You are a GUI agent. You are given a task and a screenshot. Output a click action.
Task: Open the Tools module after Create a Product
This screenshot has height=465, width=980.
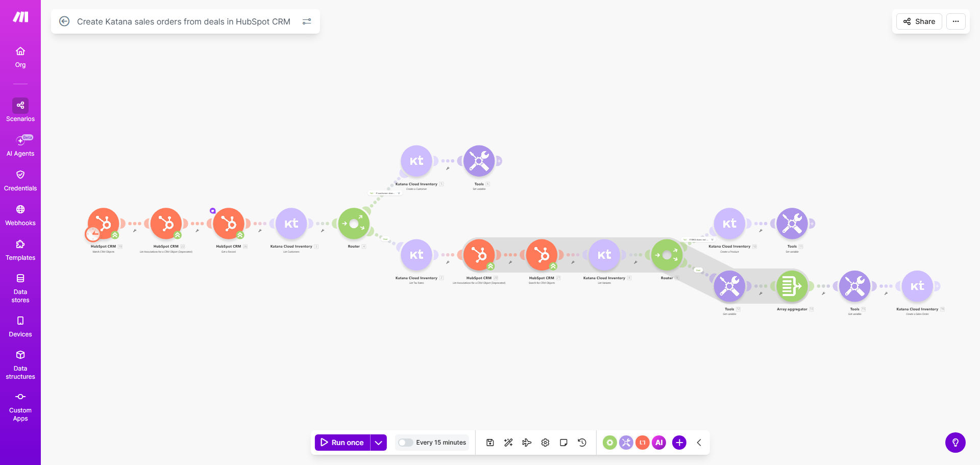792,223
